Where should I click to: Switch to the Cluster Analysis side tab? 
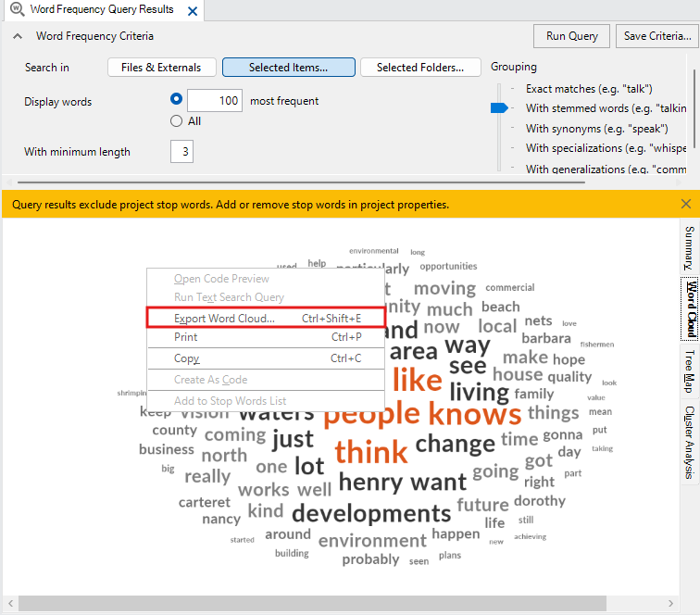tap(690, 442)
